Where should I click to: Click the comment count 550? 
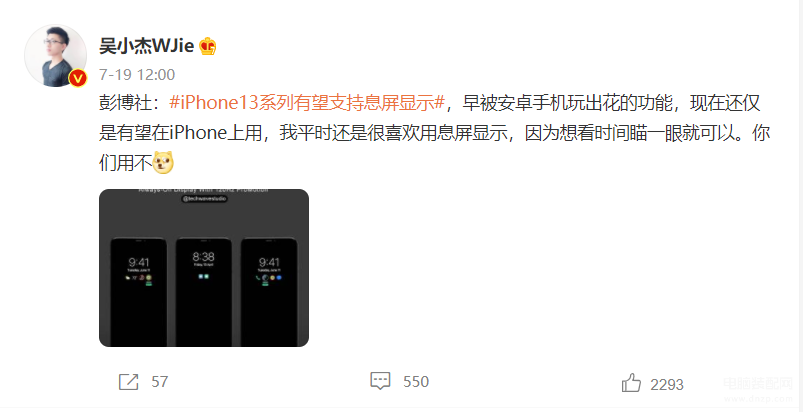point(416,382)
